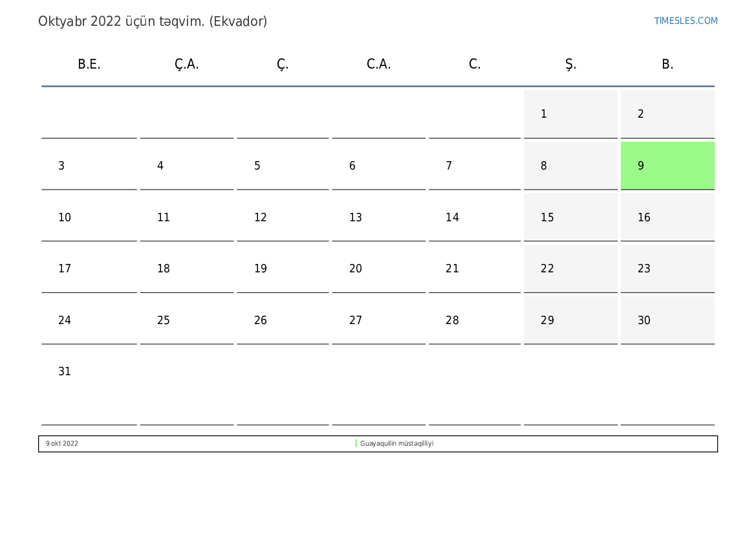The width and height of the screenshot is (756, 535).
Task: Click the green holiday marker in legend
Action: tap(356, 444)
